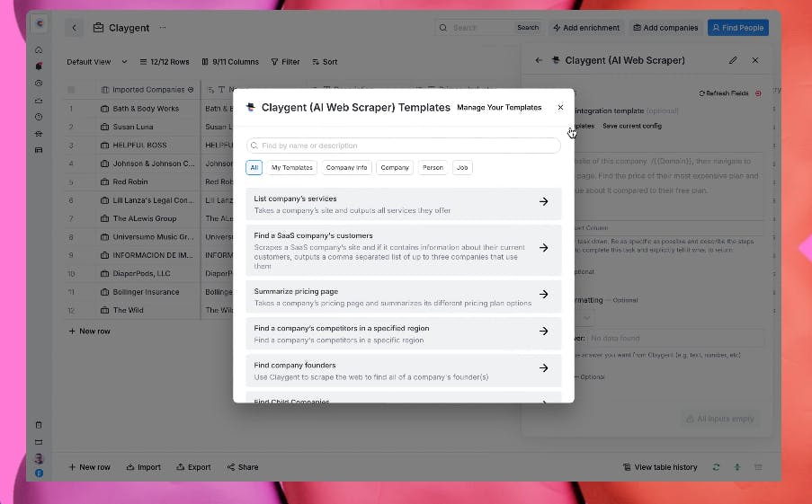The width and height of the screenshot is (812, 504).
Task: Click the Clay logo in the sidebar
Action: pos(40,23)
